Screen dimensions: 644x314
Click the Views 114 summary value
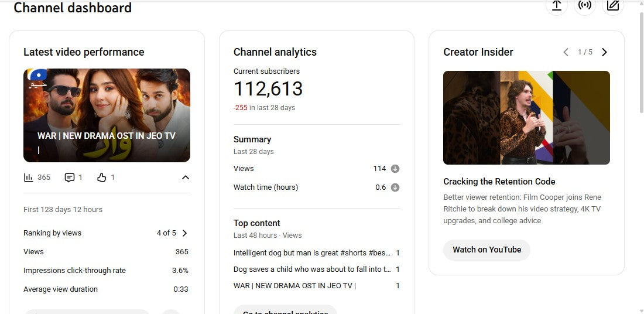(379, 169)
